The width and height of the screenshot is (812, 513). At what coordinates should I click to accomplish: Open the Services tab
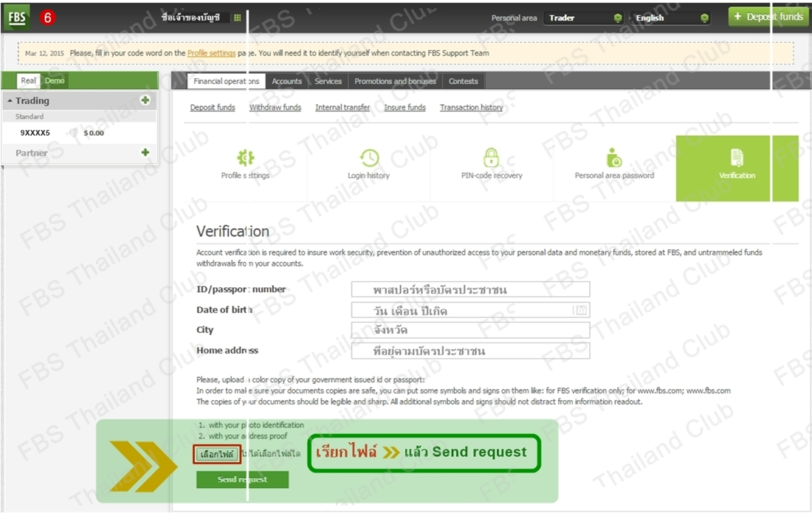(328, 81)
